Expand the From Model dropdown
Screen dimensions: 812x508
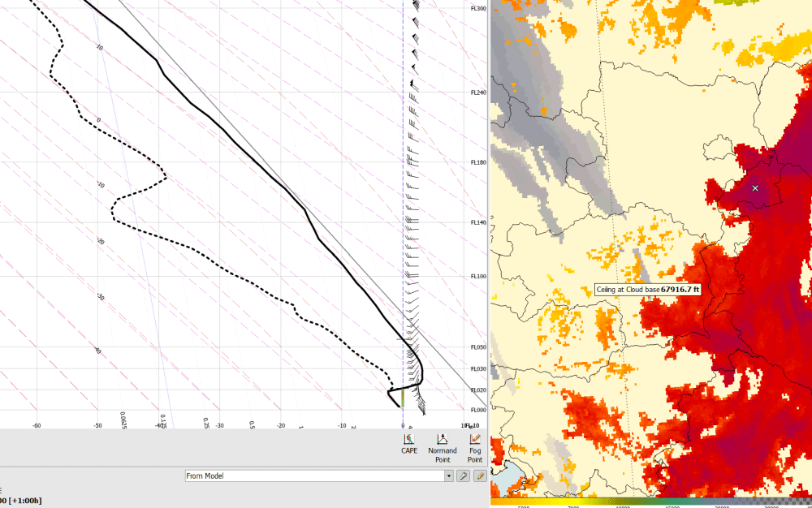point(448,476)
